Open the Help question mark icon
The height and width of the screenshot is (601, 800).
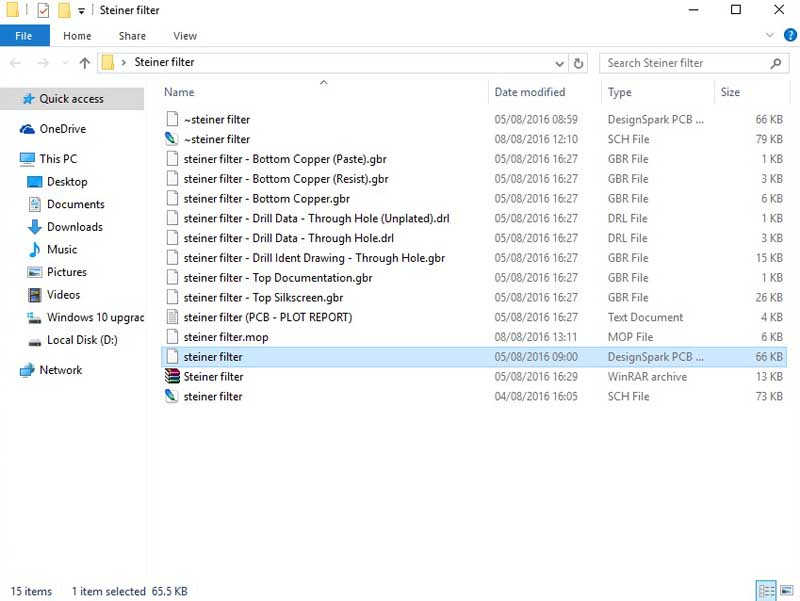(x=790, y=35)
